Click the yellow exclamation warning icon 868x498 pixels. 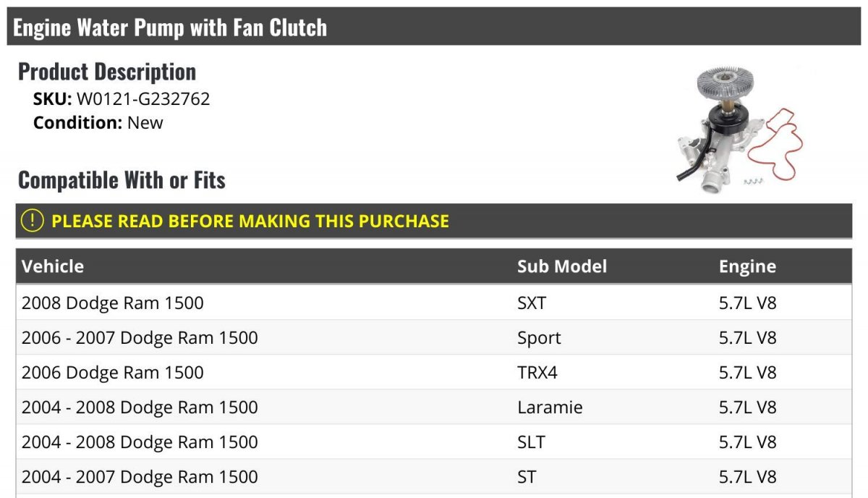[x=32, y=221]
